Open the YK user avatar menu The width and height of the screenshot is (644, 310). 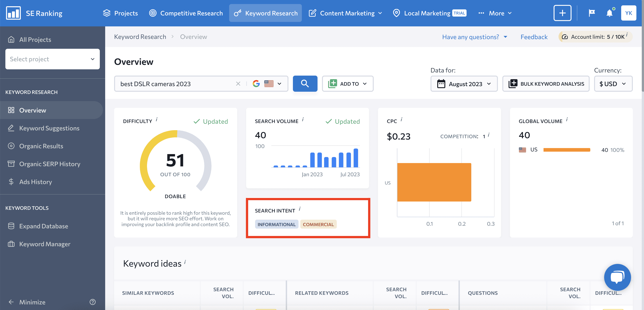[629, 13]
